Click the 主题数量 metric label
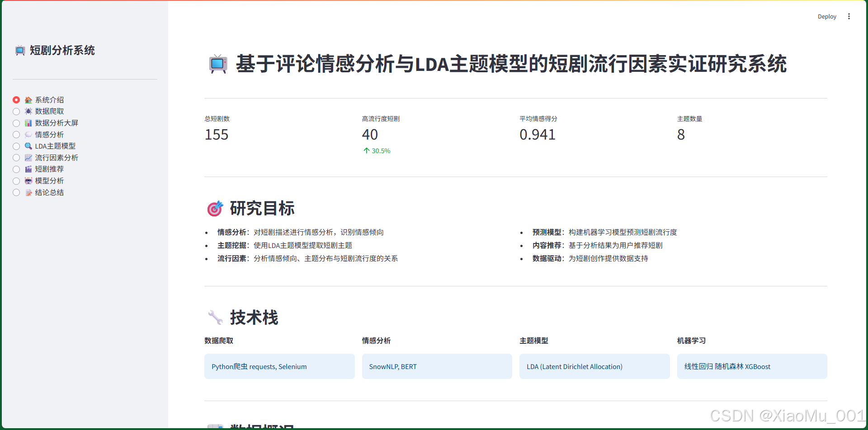 click(689, 119)
